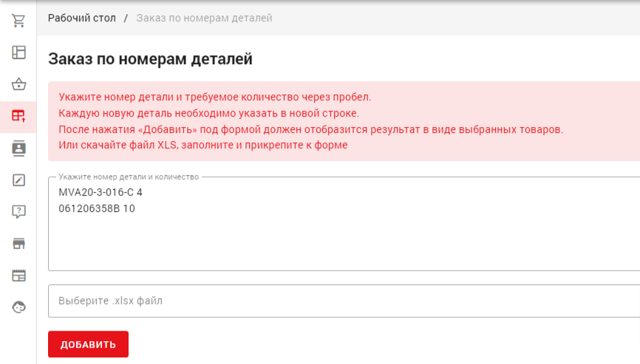Open the shopping cart icon in sidebar
The image size is (640, 364).
click(18, 21)
